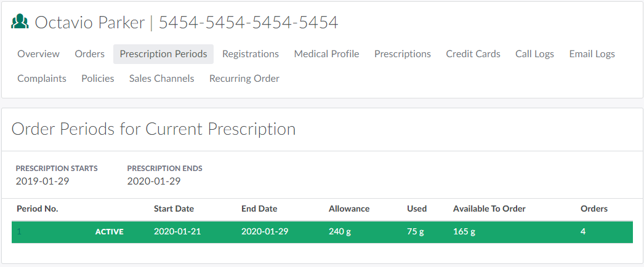Open the Overview tab
The width and height of the screenshot is (644, 267).
pos(38,54)
